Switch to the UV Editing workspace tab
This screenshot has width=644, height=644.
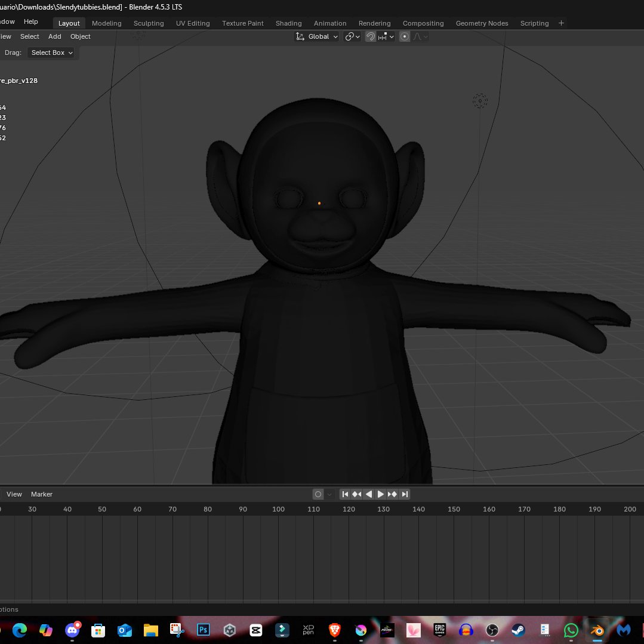tap(193, 23)
